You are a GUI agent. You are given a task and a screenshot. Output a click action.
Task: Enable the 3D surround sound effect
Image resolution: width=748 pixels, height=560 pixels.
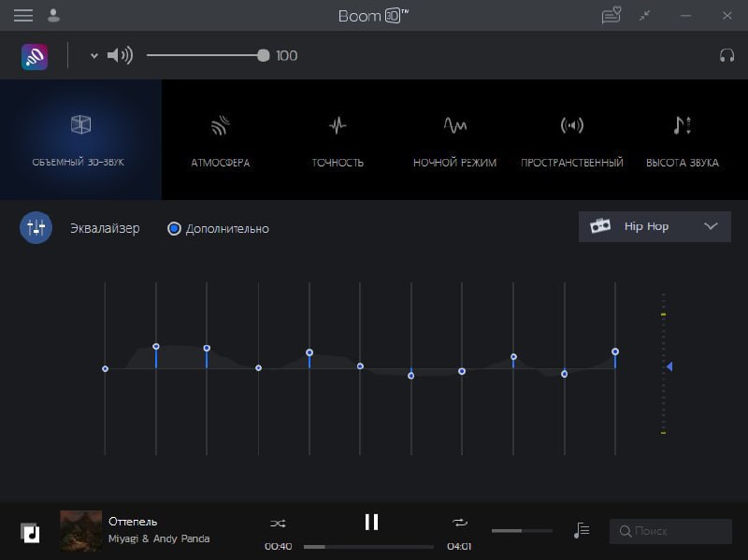(x=80, y=139)
